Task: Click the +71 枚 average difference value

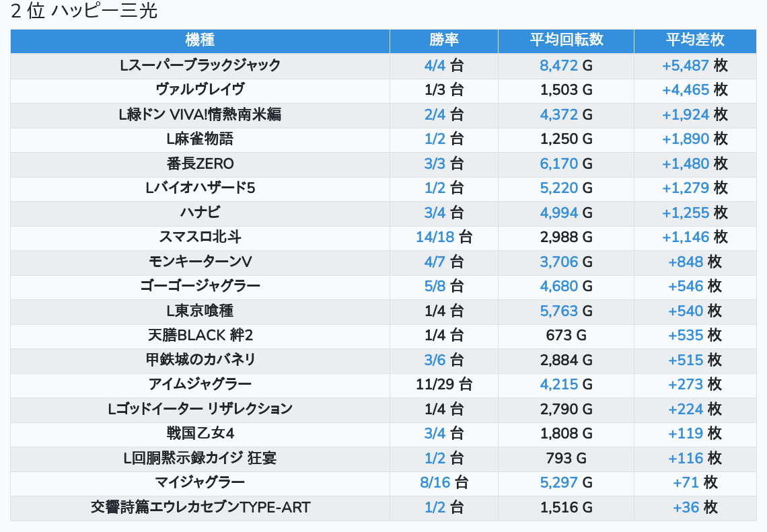Action: click(x=694, y=483)
